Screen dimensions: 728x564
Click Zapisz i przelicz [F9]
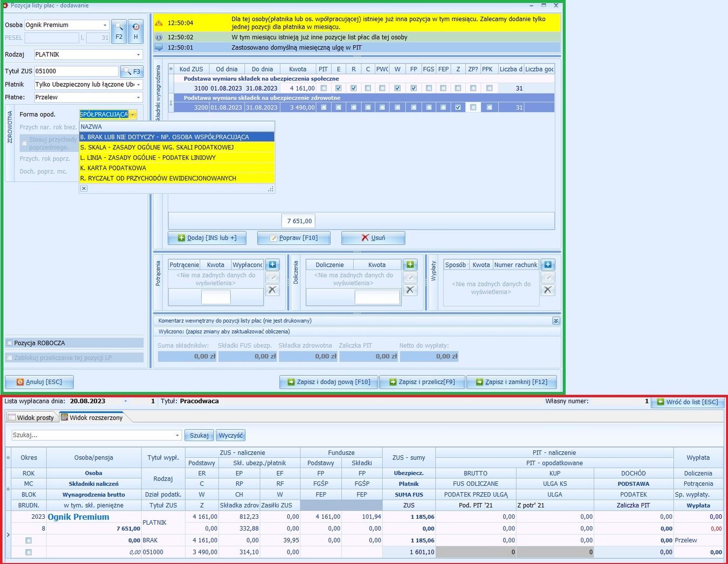click(422, 382)
